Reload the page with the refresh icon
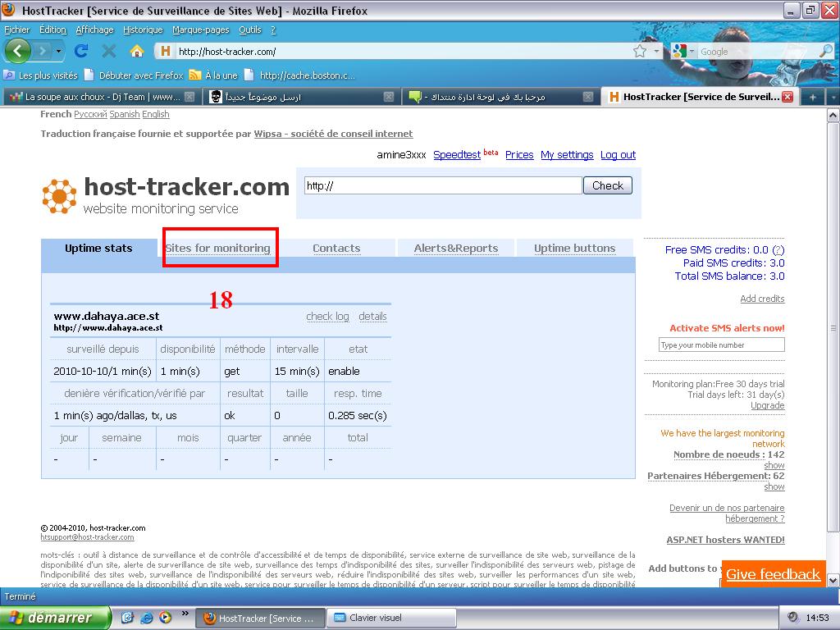The image size is (840, 630). click(x=81, y=51)
